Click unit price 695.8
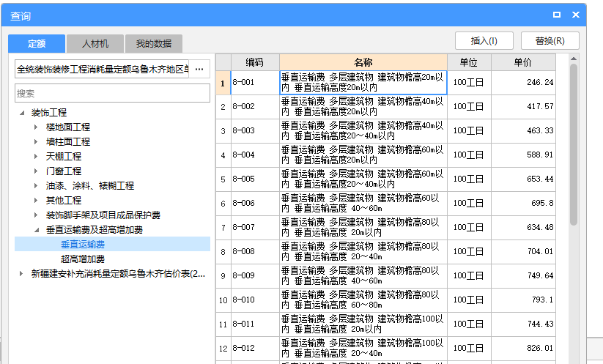 523,204
